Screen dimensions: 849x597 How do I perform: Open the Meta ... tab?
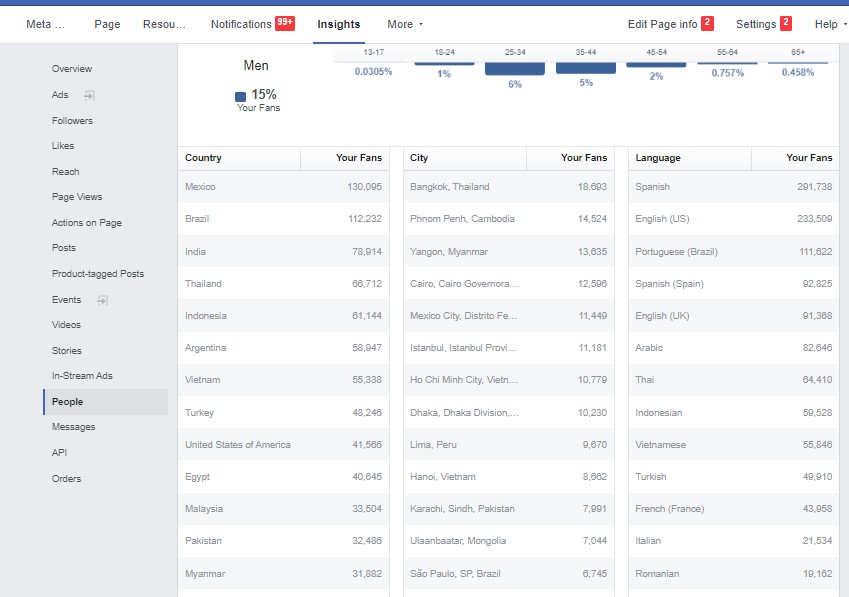point(45,24)
